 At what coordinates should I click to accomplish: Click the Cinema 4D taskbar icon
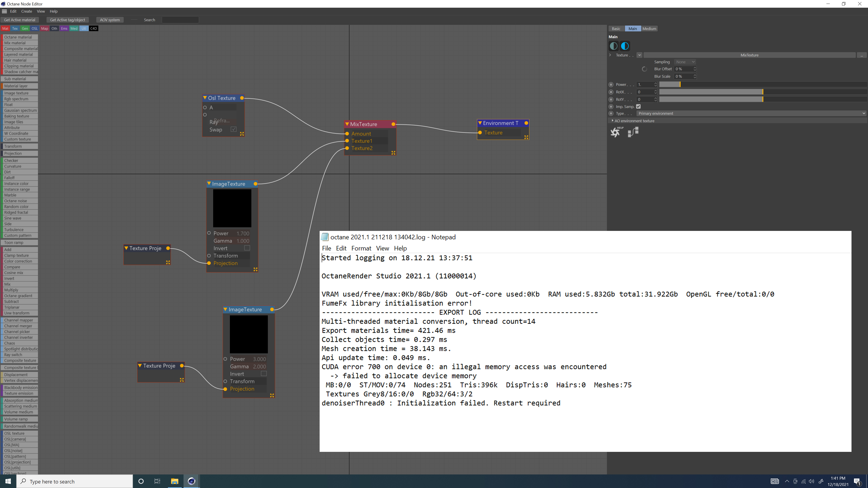pos(191,481)
